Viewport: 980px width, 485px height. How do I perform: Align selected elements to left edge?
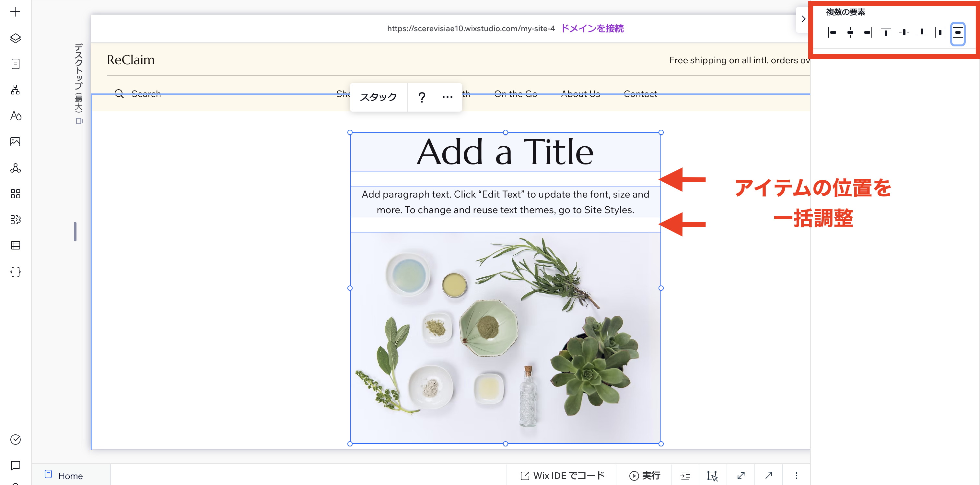pyautogui.click(x=832, y=33)
